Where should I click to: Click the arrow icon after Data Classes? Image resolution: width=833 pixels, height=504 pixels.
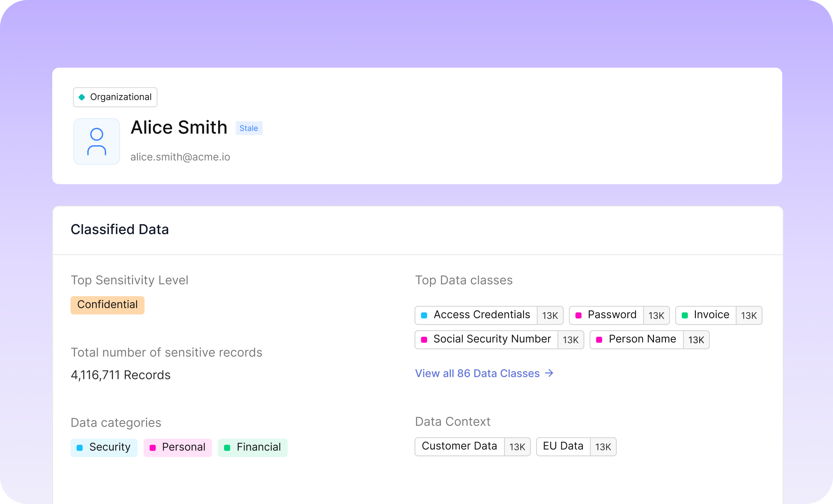tap(549, 373)
